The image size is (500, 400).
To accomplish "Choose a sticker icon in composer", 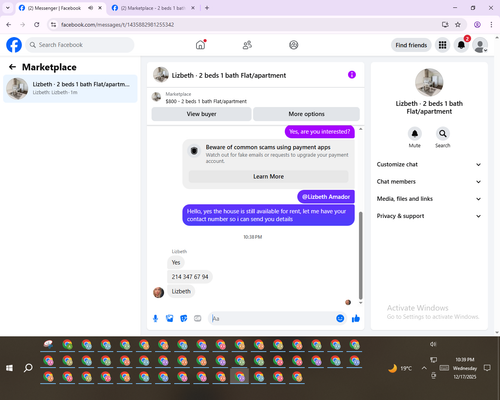I will 183,319.
